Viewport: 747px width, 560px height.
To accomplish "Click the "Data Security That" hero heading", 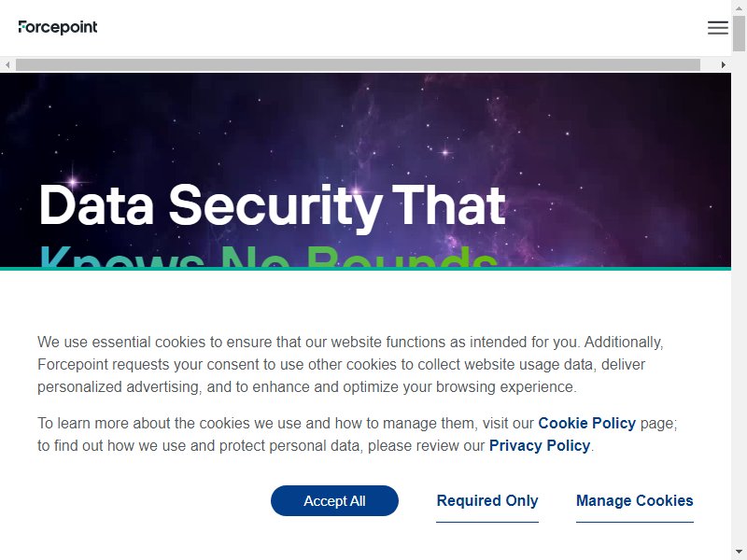I will click(272, 205).
